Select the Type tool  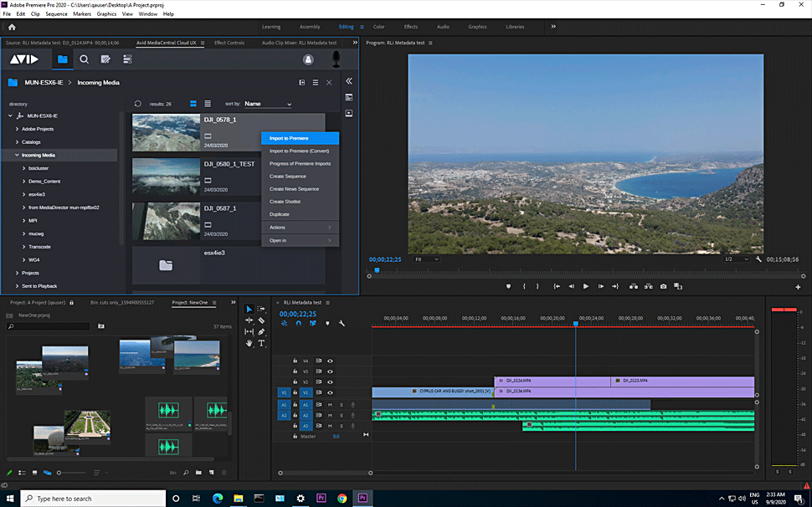(x=261, y=343)
